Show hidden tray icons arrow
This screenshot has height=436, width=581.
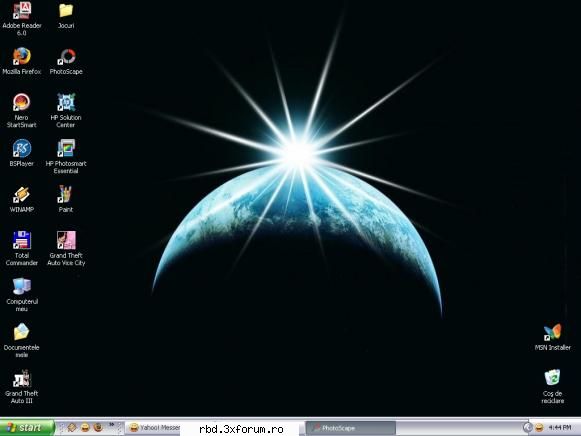click(x=527, y=428)
